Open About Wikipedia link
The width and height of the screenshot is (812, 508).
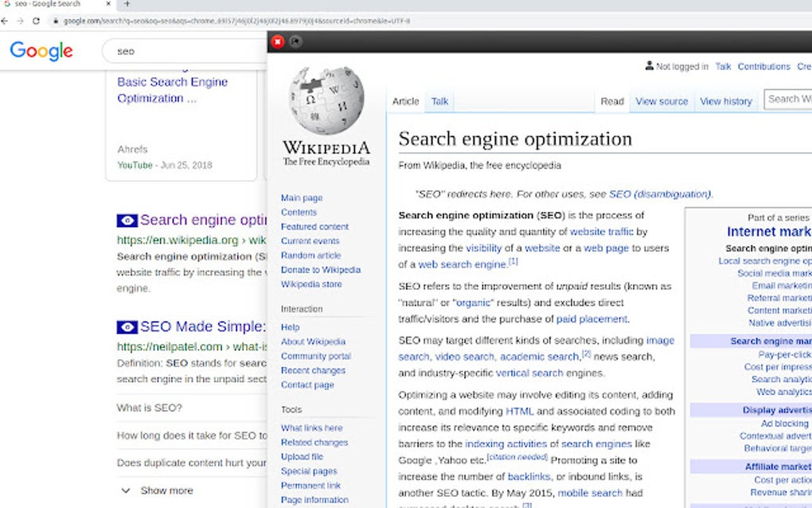[x=313, y=342]
